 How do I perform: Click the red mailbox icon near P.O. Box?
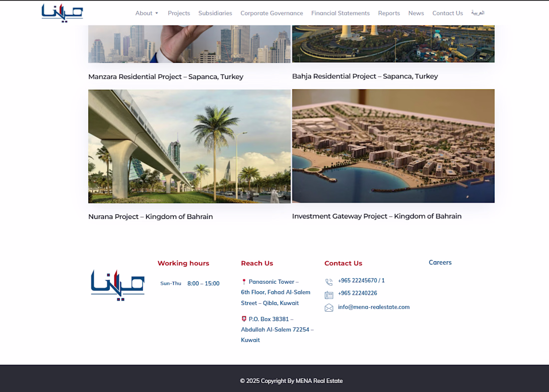(x=244, y=319)
